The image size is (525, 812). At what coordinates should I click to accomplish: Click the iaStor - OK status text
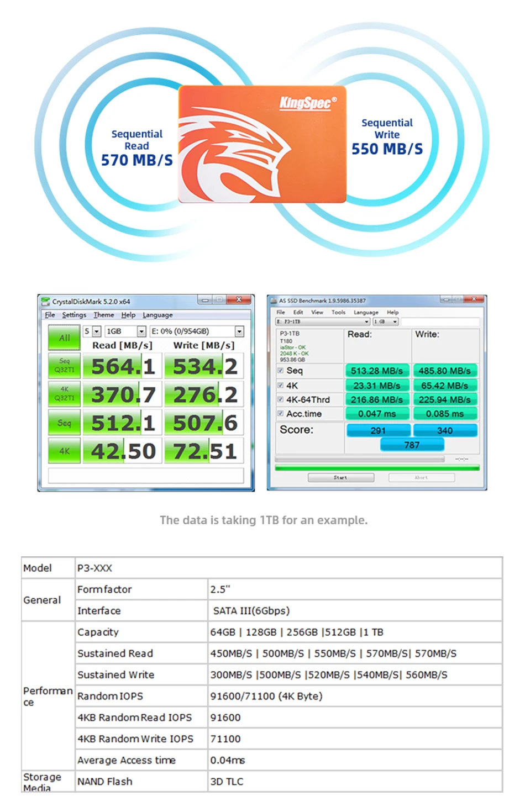pos(292,347)
